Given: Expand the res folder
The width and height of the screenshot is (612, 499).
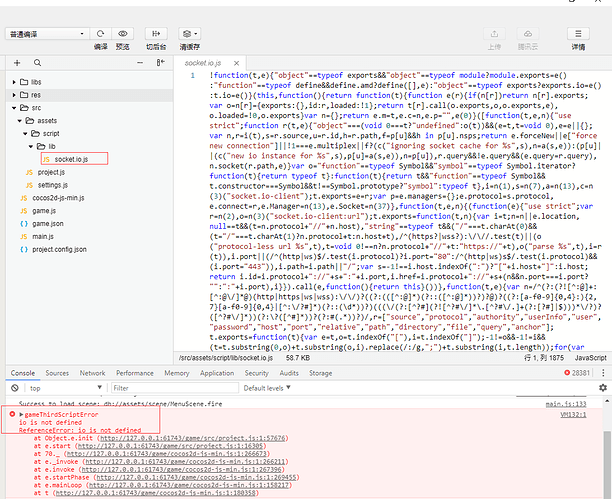Looking at the screenshot, I should click(x=14, y=95).
